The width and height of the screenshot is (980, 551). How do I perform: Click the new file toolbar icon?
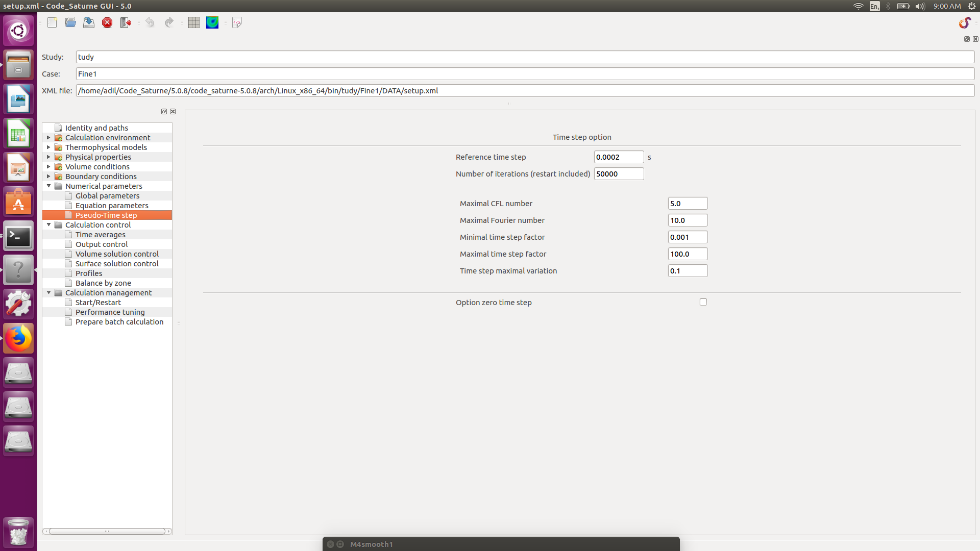pyautogui.click(x=52, y=22)
